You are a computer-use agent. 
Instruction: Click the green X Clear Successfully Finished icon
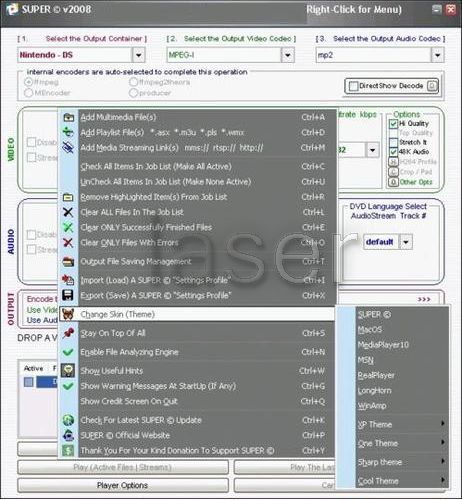[x=68, y=228]
